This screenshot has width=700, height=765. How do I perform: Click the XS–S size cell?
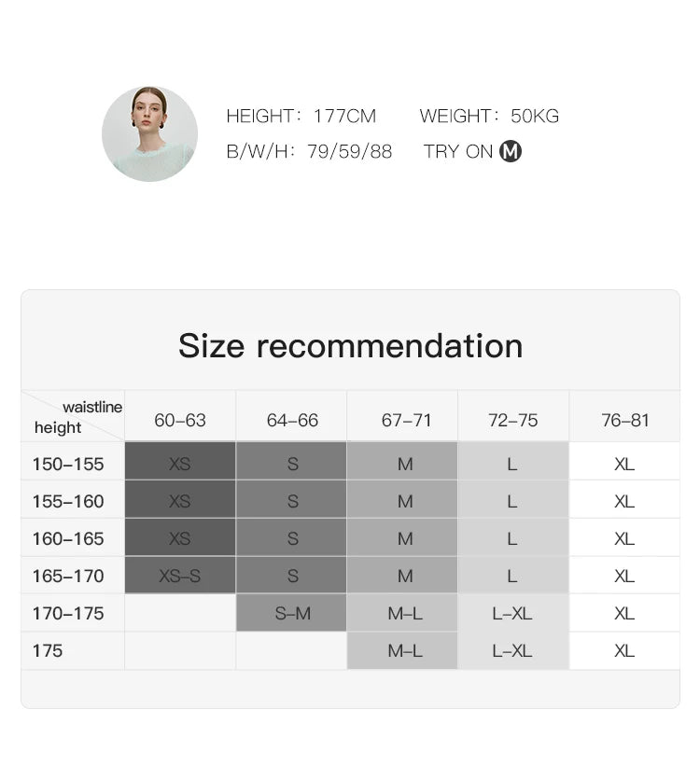pos(180,576)
